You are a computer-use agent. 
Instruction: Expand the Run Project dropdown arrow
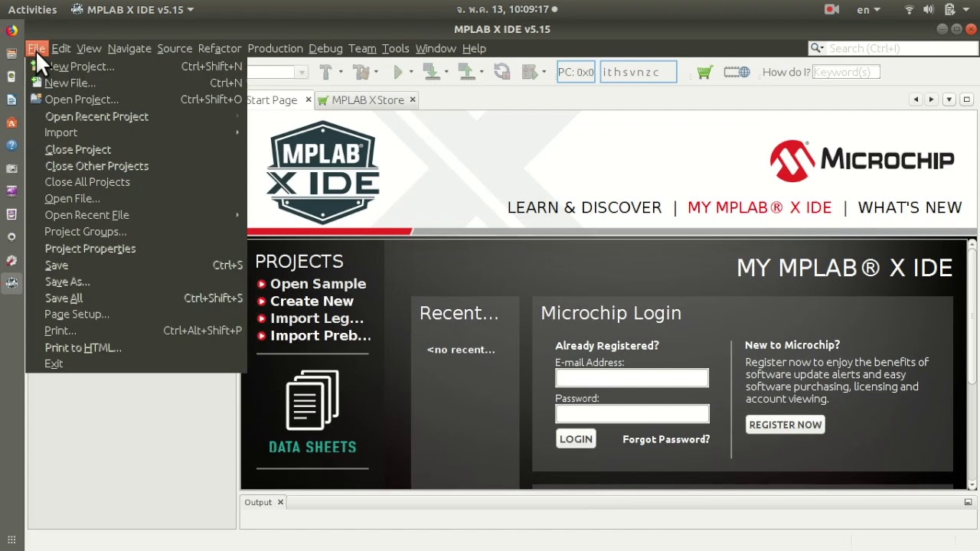tap(411, 72)
